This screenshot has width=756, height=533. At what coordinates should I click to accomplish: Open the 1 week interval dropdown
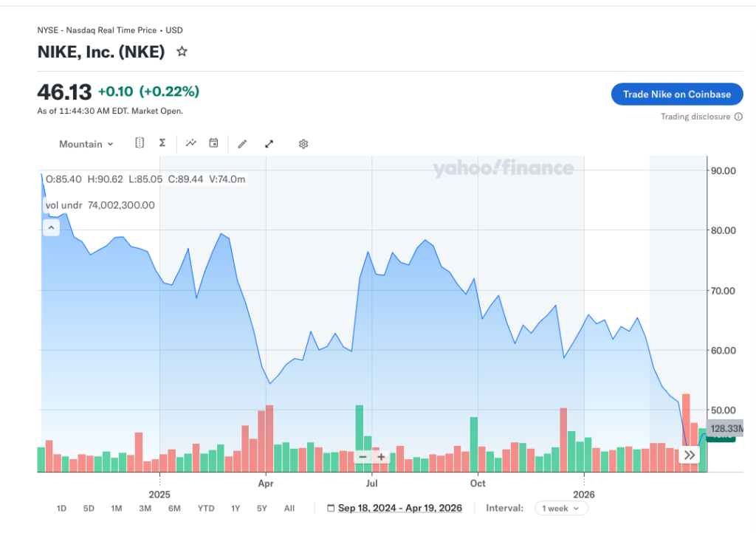tap(565, 508)
